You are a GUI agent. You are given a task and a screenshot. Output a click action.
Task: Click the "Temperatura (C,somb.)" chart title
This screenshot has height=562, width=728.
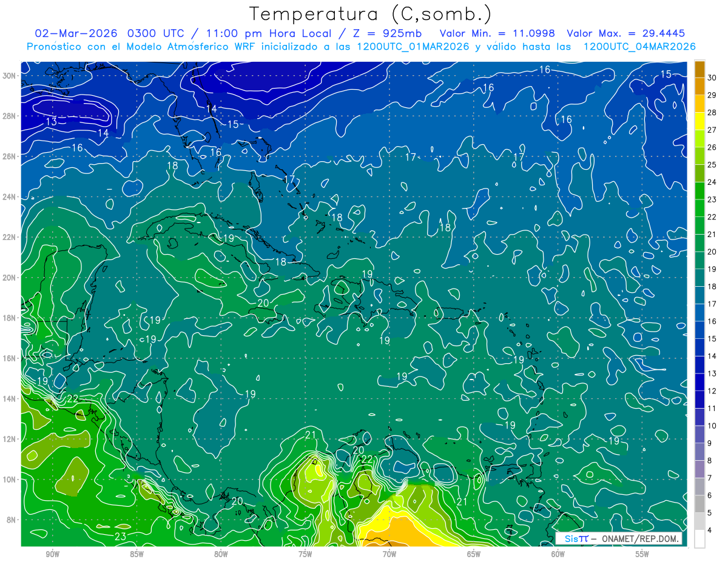(371, 14)
